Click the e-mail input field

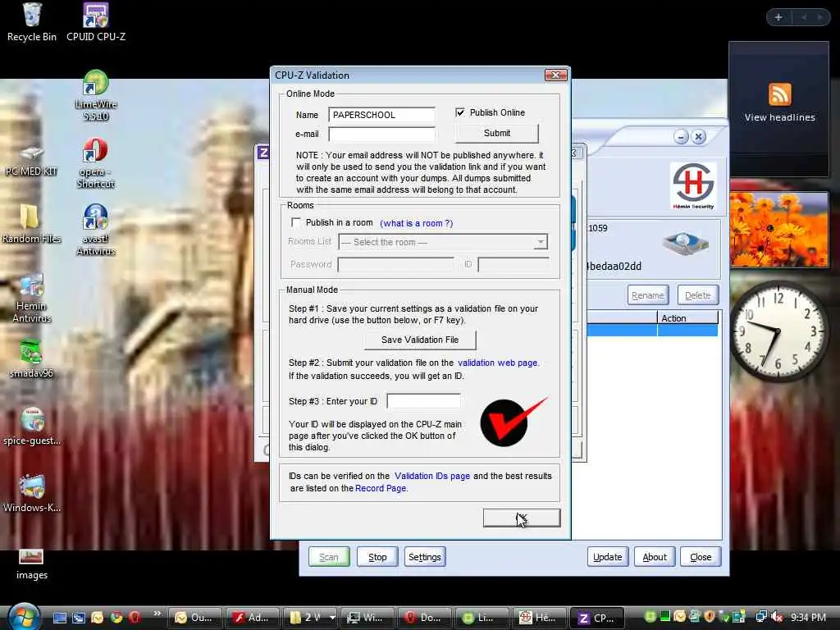click(x=381, y=134)
